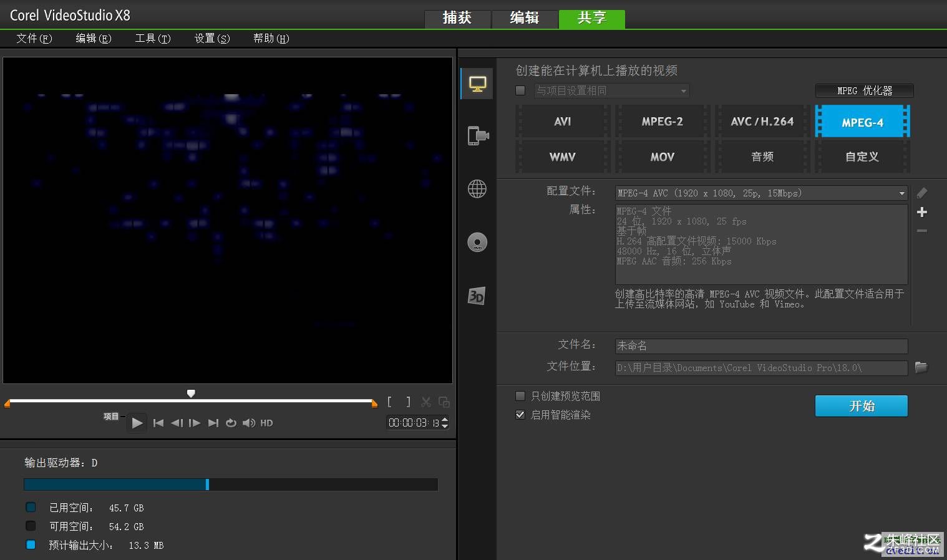Click the orange trim-end marker
The image size is (947, 560).
pos(374,404)
